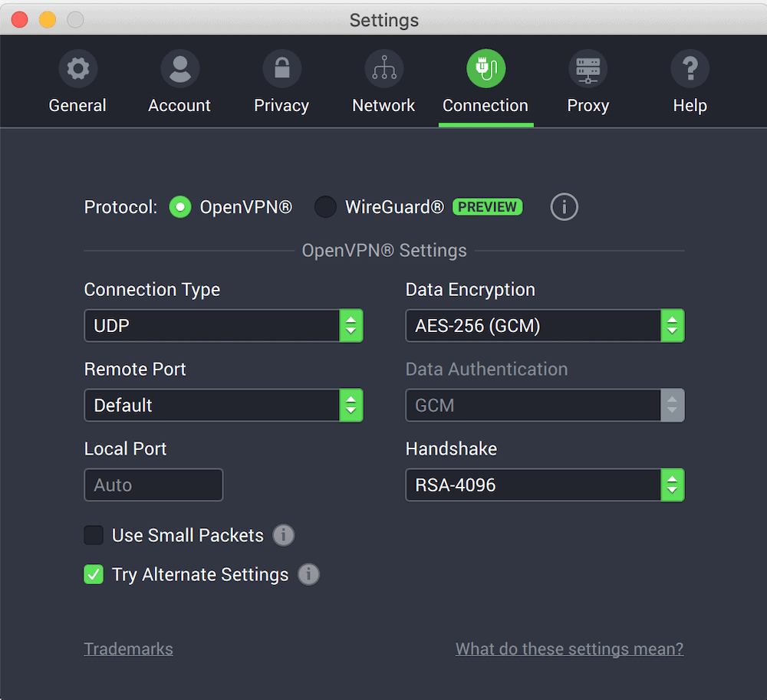
Task: Select the WireGuard protocol radio button
Action: coord(325,207)
